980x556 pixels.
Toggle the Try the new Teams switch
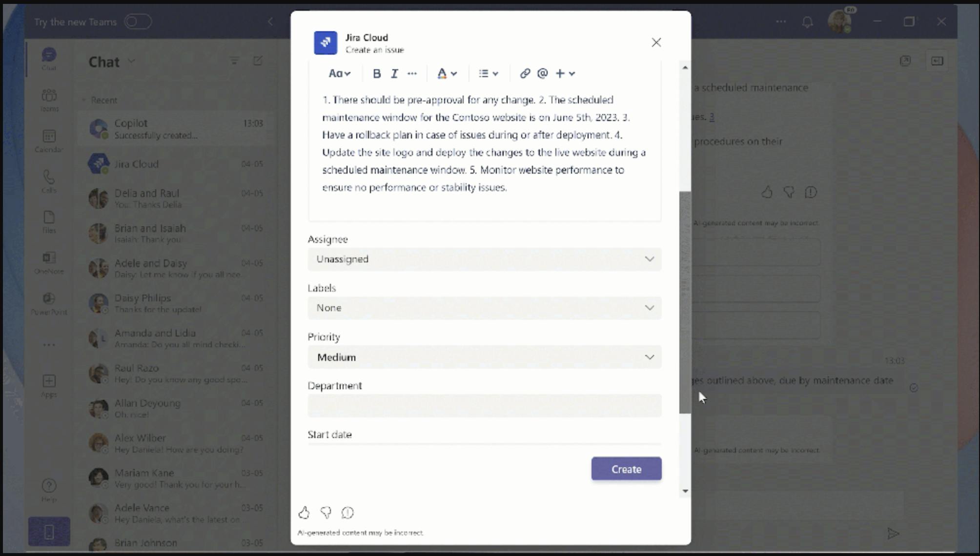(x=138, y=22)
